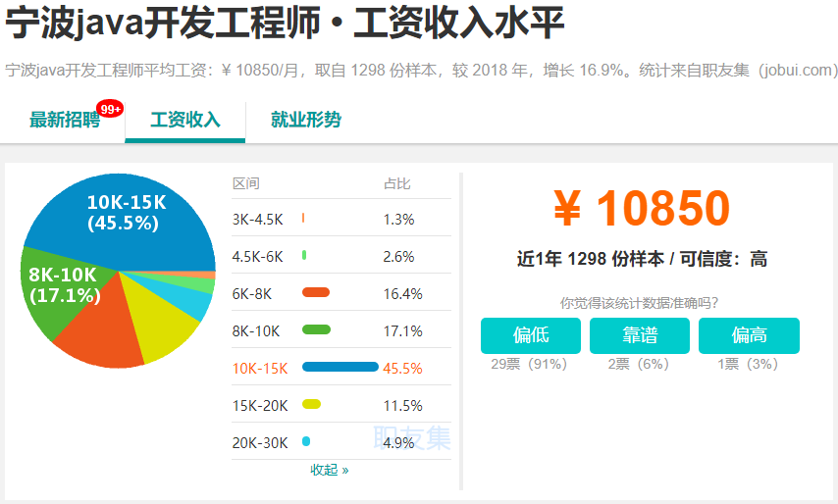Select the 8K-10K range label in table
Image resolution: width=838 pixels, height=504 pixels.
pyautogui.click(x=255, y=331)
